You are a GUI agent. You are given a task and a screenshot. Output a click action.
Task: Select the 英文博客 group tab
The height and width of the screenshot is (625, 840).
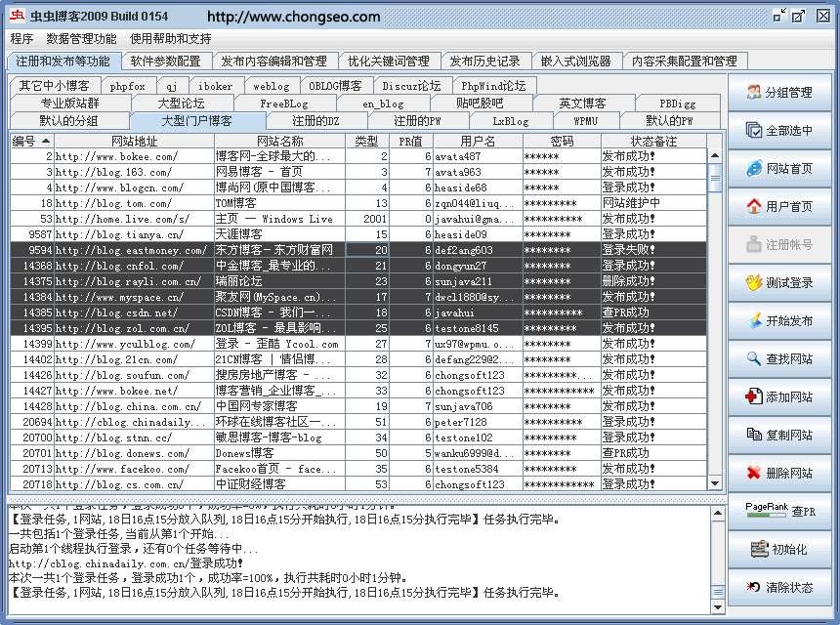click(582, 104)
